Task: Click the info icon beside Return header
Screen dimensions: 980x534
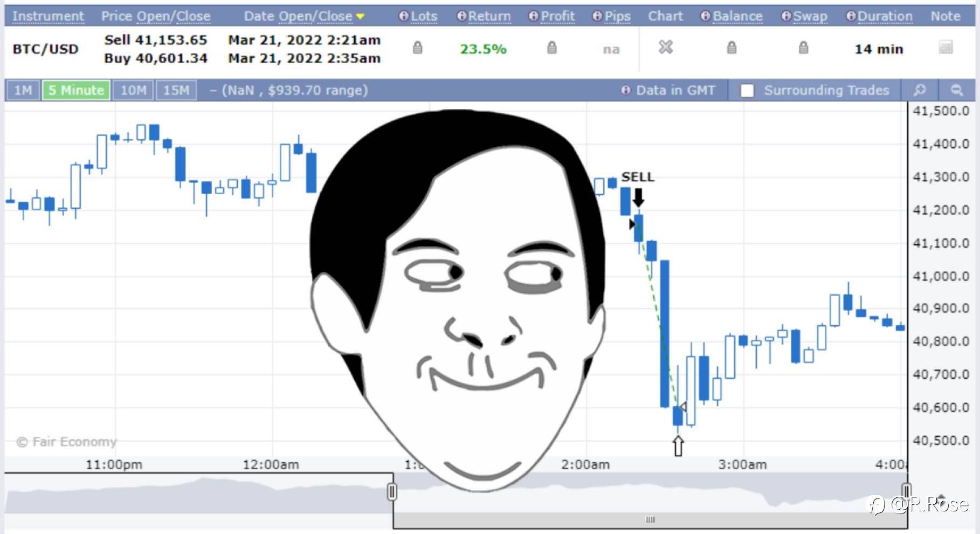Action: [x=461, y=16]
